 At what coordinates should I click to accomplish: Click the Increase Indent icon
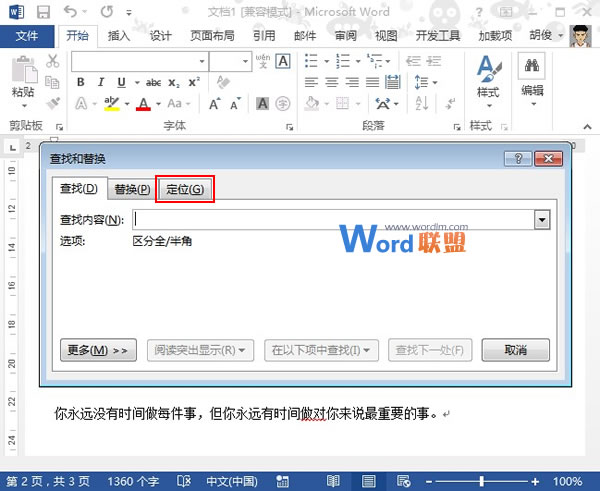tap(434, 61)
